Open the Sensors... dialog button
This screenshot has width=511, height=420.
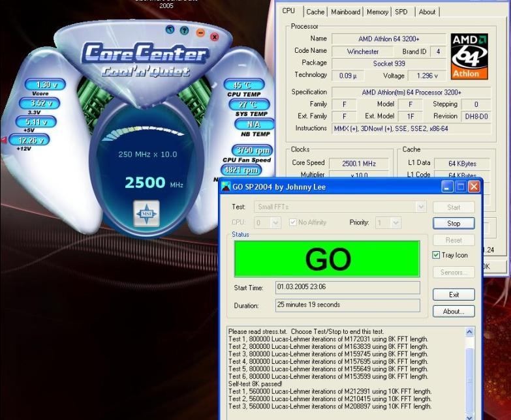coord(454,272)
